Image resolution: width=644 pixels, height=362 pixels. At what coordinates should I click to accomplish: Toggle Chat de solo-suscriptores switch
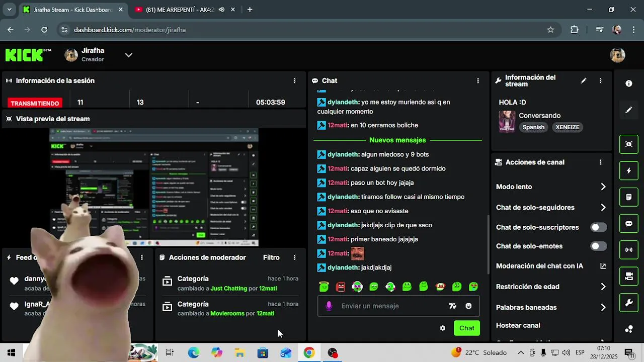pos(598,227)
